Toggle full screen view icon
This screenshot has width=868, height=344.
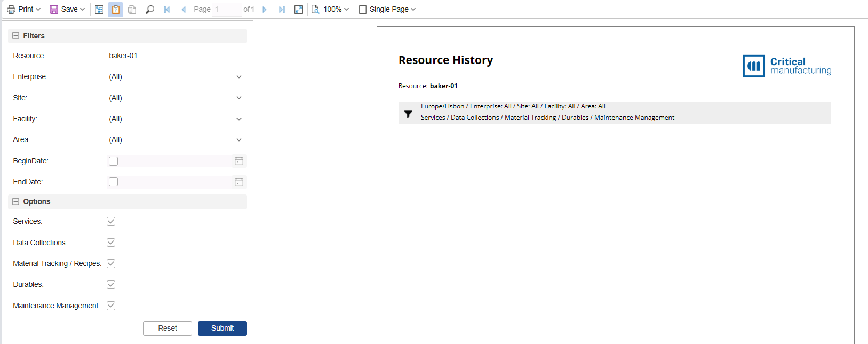point(299,10)
